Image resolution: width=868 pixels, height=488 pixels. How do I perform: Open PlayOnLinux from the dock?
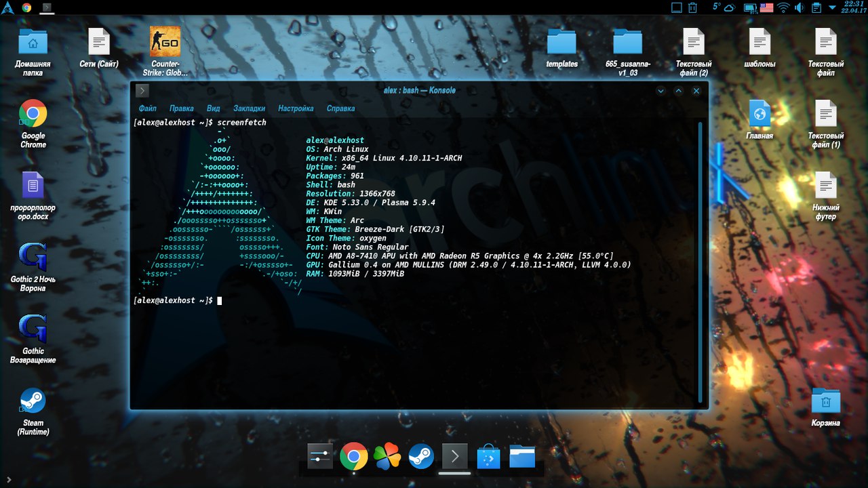pyautogui.click(x=387, y=457)
